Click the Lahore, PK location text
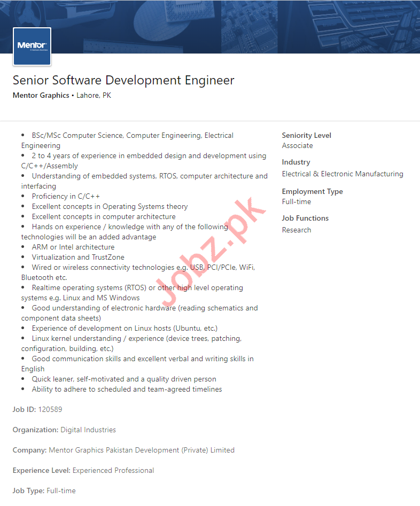Image resolution: width=420 pixels, height=506 pixels. [94, 96]
